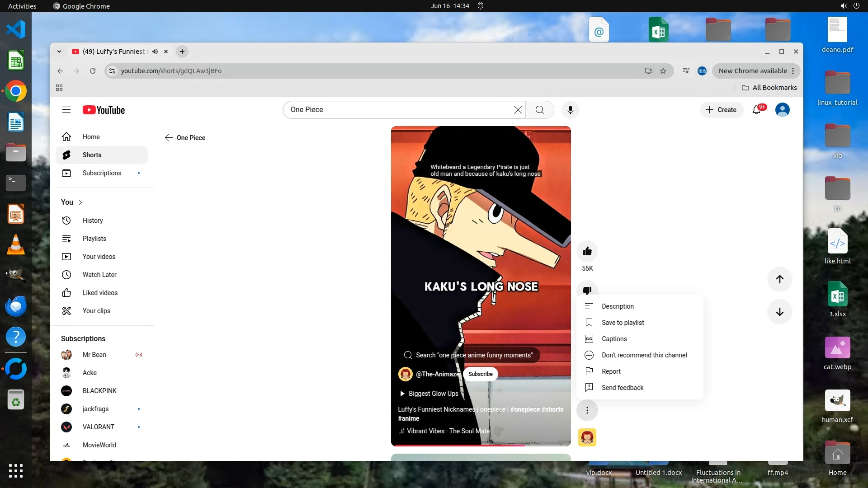Go to previous short with up arrow
This screenshot has height=488, width=868.
click(x=779, y=279)
